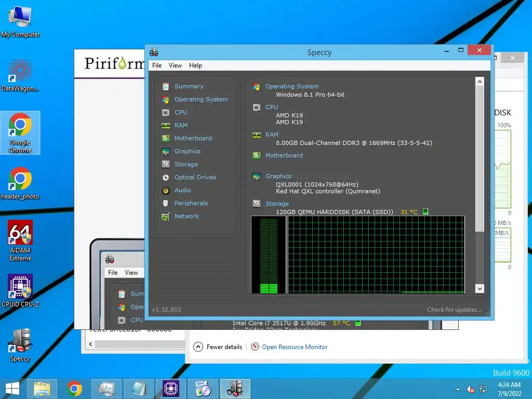
Task: Click the 31 °C storage temperature value
Action: 409,212
